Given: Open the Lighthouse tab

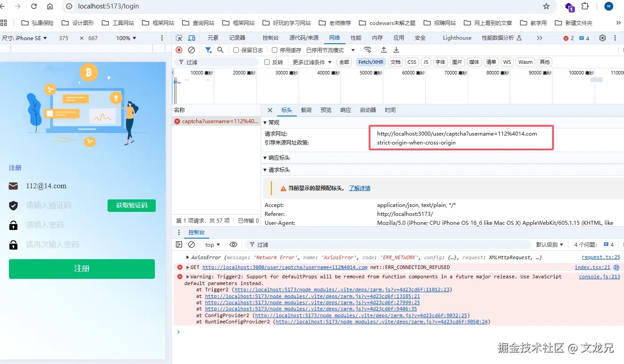Looking at the screenshot, I should click(x=457, y=38).
